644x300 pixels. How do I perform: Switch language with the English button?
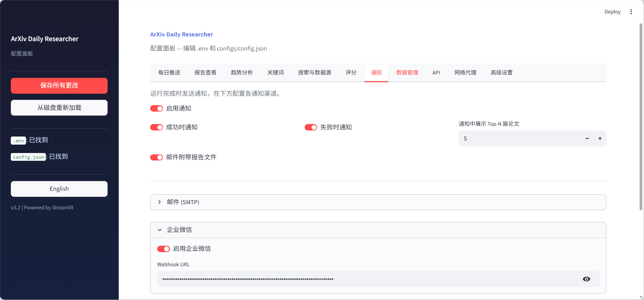click(x=59, y=189)
